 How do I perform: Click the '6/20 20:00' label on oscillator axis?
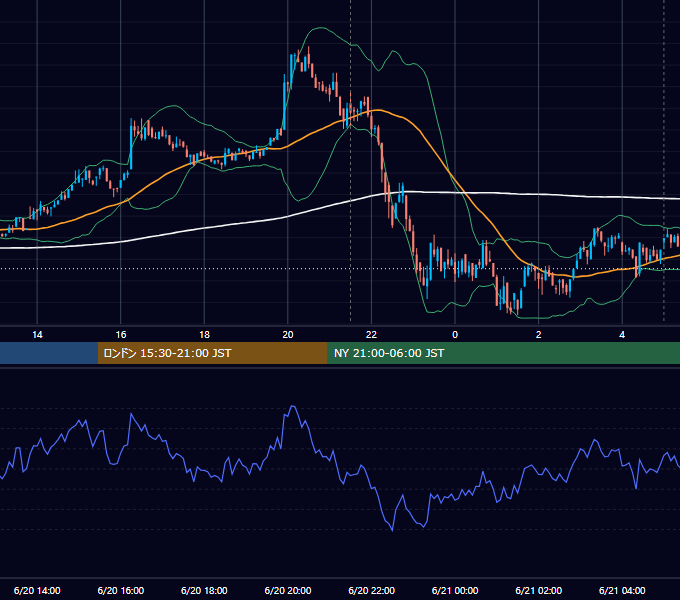coord(288,590)
